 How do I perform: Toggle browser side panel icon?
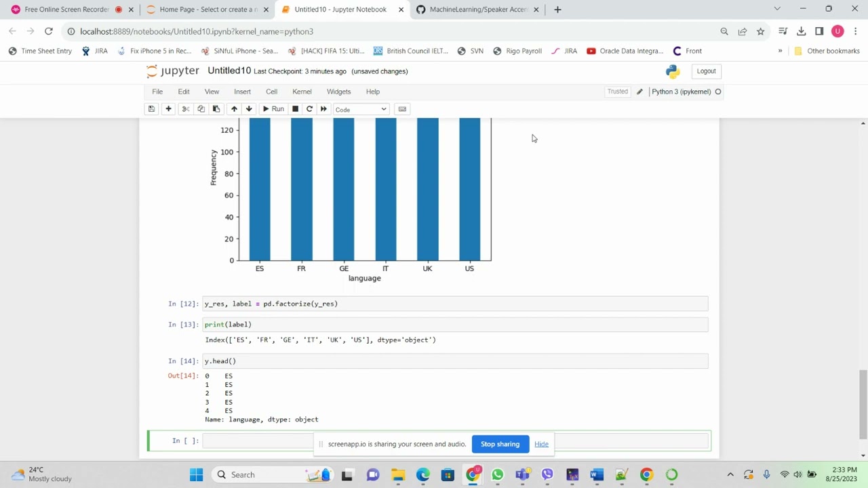click(819, 31)
